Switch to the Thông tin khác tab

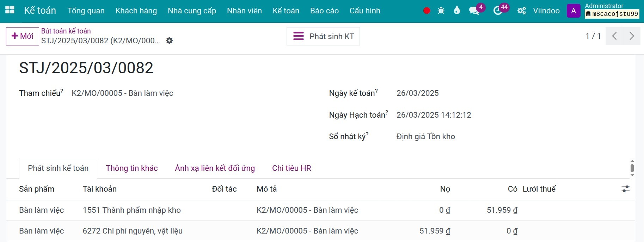(x=132, y=168)
